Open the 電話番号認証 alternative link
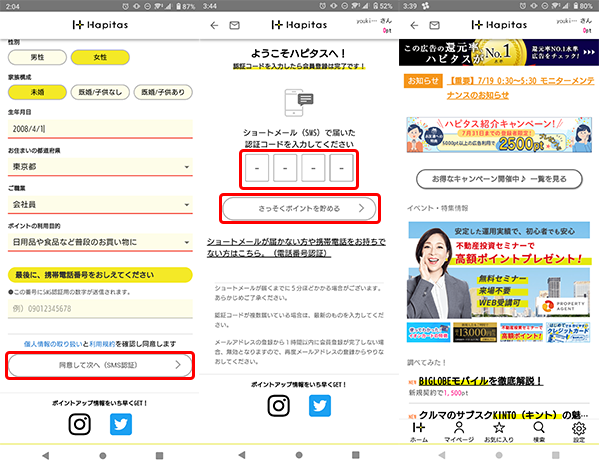This screenshot has width=600, height=467. pyautogui.click(x=296, y=248)
